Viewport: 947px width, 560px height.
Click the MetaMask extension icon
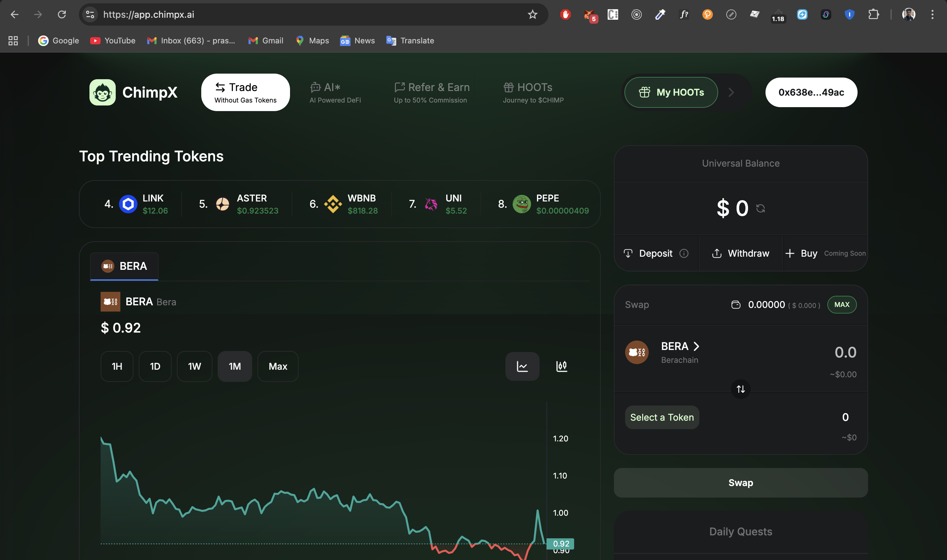[590, 15]
